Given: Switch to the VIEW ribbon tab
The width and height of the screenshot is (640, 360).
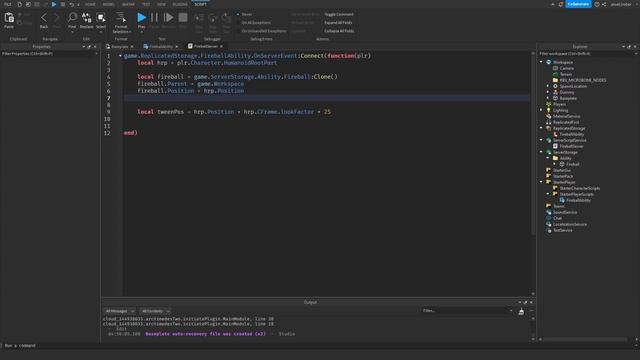Looking at the screenshot, I should pyautogui.click(x=161, y=4).
